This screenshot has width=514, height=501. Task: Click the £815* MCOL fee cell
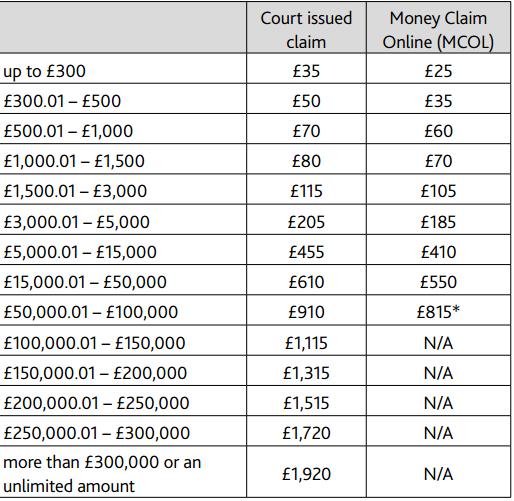[x=438, y=312]
